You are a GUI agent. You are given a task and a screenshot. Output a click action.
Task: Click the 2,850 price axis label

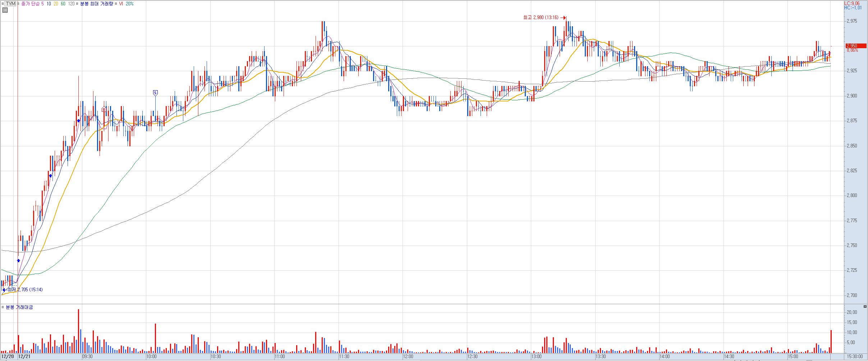852,146
